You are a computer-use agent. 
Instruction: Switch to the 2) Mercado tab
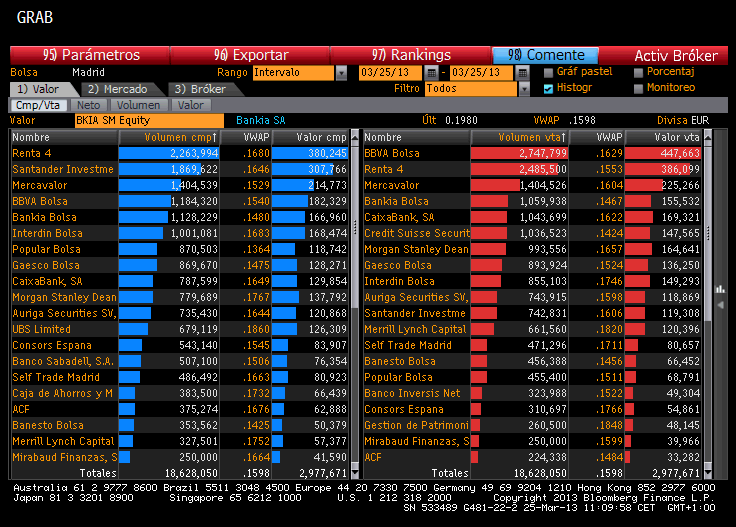pyautogui.click(x=122, y=89)
